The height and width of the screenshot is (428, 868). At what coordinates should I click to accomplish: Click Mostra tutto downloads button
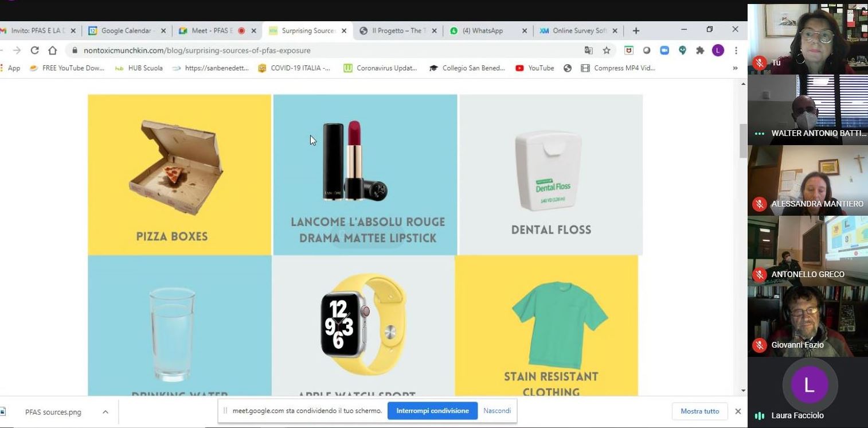click(699, 411)
